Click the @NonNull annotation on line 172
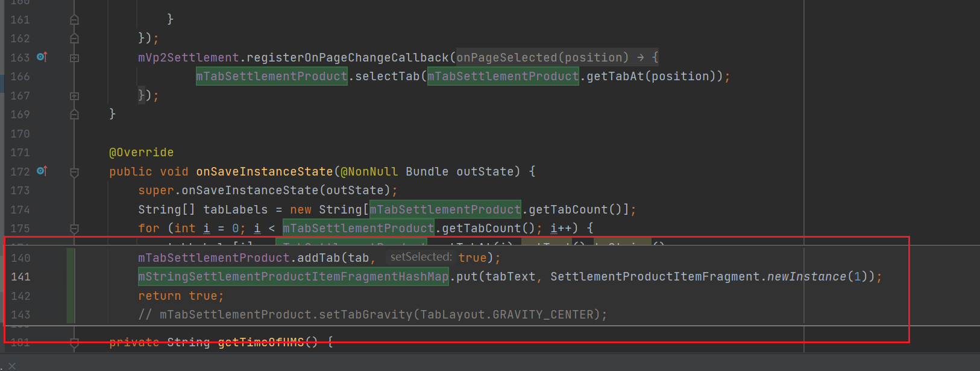The height and width of the screenshot is (371, 980). pos(369,171)
